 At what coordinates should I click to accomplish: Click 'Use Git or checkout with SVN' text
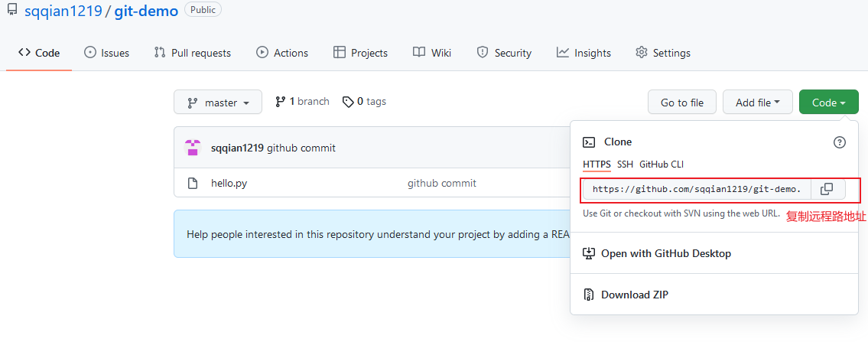point(681,213)
